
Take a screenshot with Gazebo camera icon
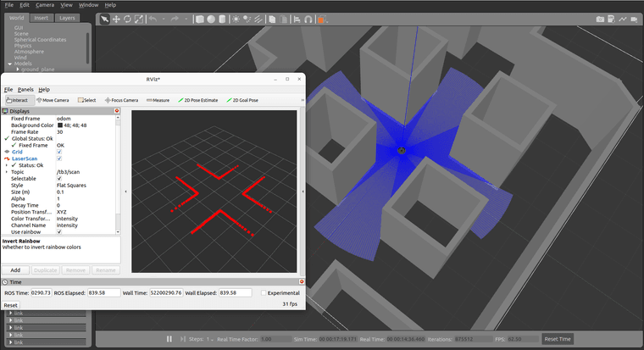[x=600, y=19]
